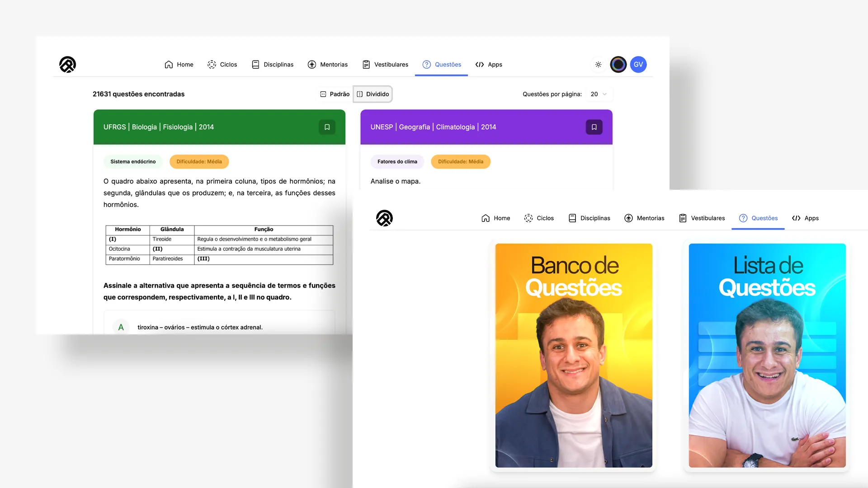Bookmark the UNESP Geografia question
The image size is (868, 488).
click(x=594, y=127)
